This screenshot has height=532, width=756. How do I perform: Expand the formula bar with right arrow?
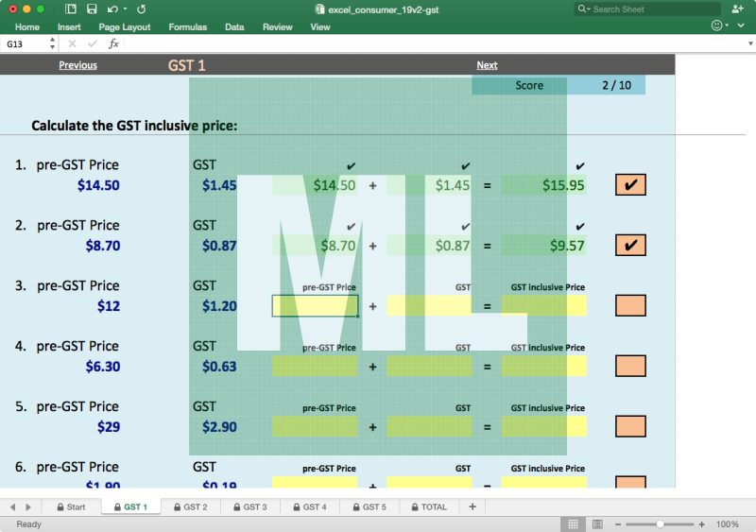pos(749,43)
